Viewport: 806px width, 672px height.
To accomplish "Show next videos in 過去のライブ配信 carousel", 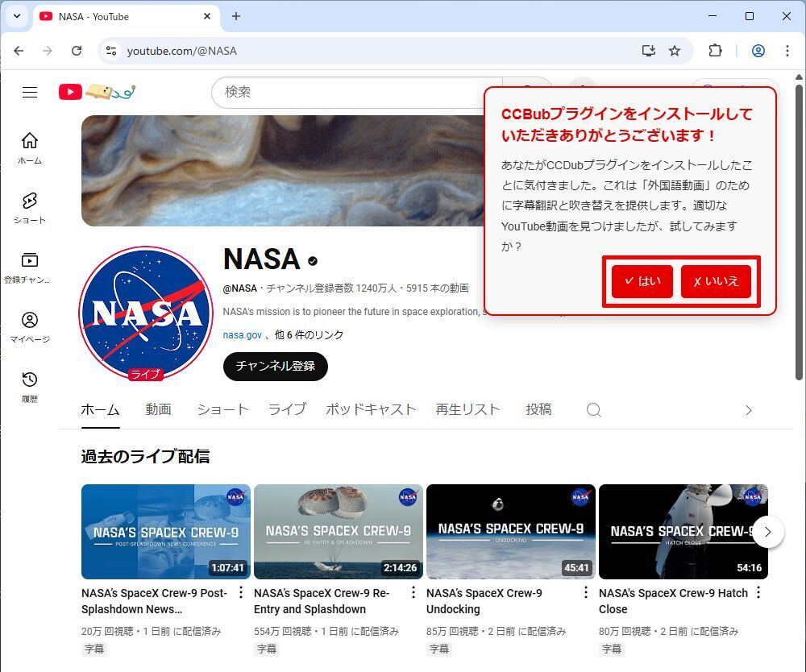I will point(767,532).
